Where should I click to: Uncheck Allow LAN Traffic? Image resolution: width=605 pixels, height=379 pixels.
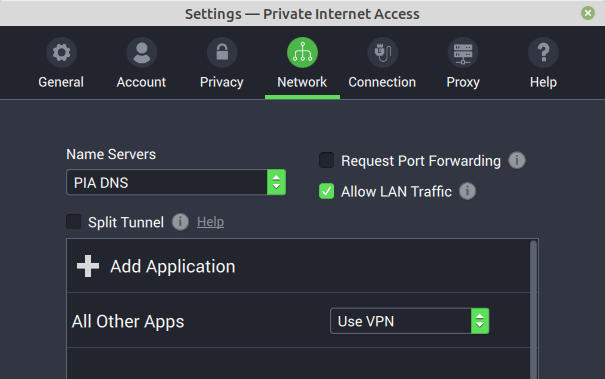(x=326, y=191)
